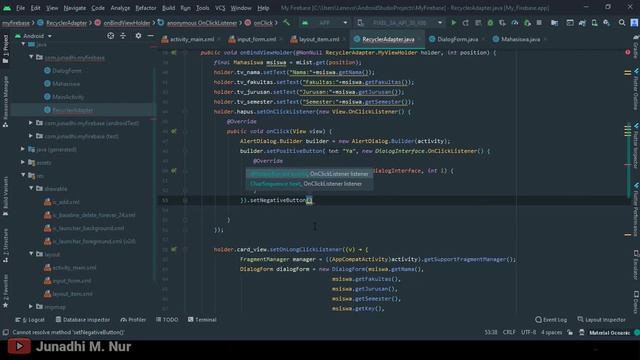
Task: Click the Apply Changes and Restart Activity icon
Action: [466, 23]
